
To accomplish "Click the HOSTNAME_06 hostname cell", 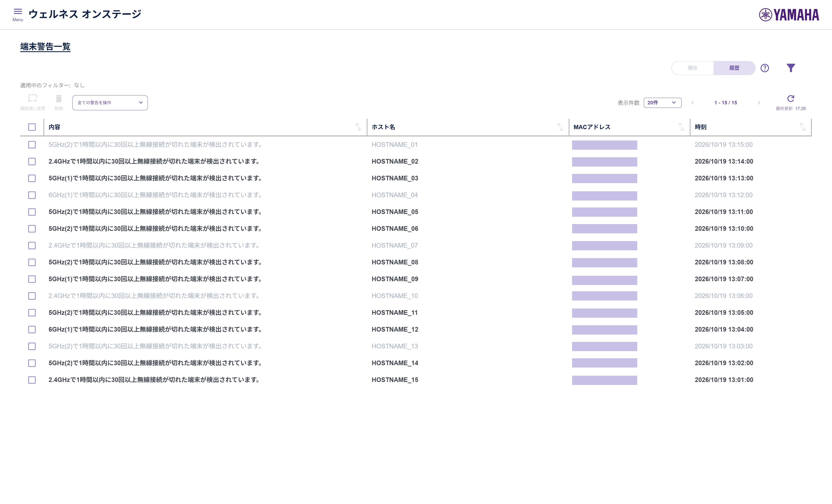I will click(395, 228).
